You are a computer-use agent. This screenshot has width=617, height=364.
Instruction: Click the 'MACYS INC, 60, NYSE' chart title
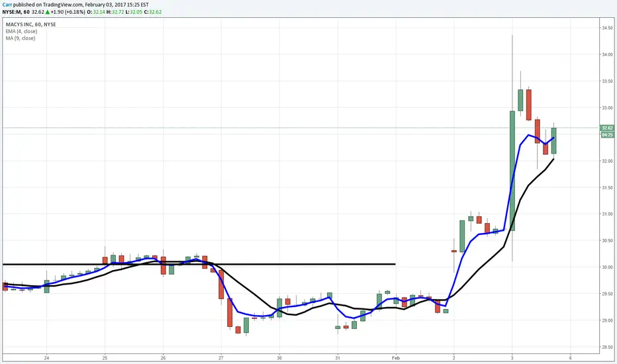point(30,24)
